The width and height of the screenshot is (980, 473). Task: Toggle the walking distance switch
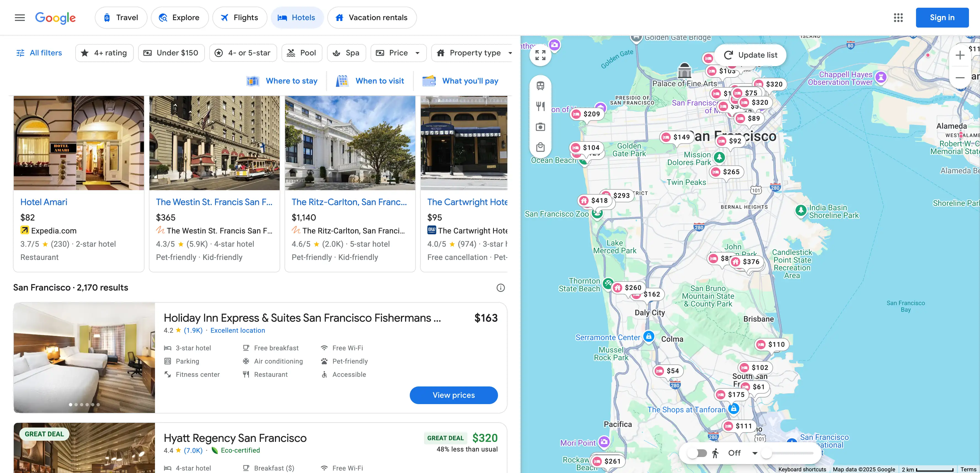697,453
